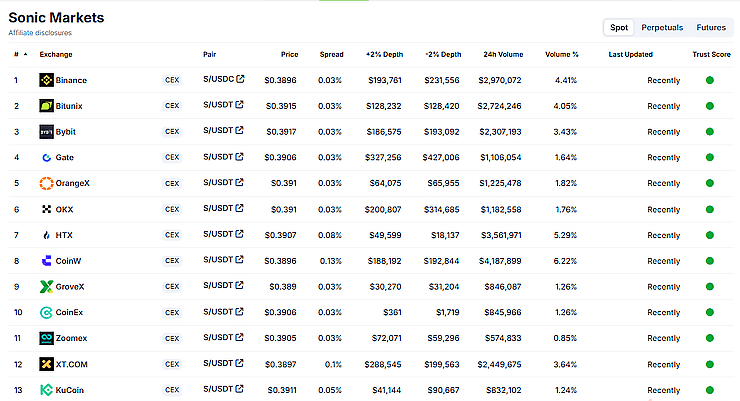
Task: Click the Gate exchange logo icon
Action: [46, 157]
